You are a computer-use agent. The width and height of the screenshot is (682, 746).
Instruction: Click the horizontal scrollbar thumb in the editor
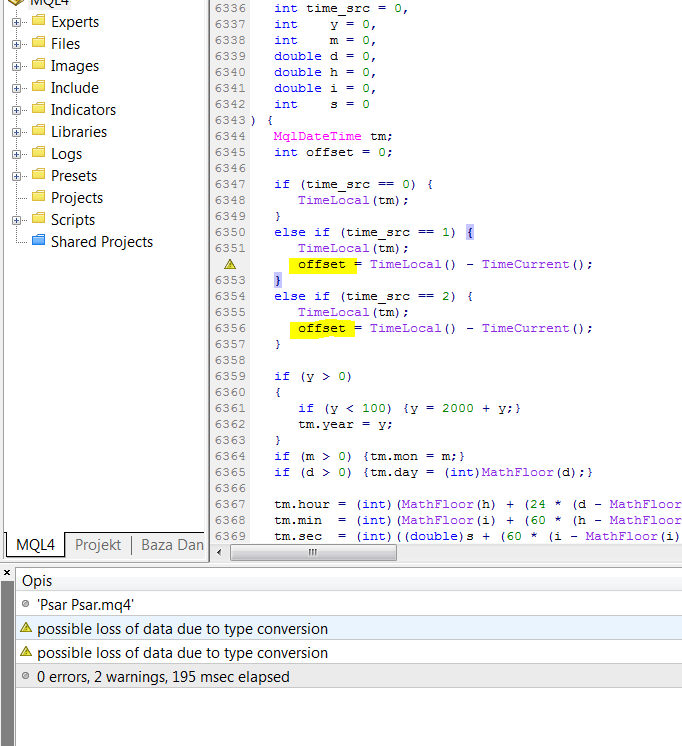[313, 552]
